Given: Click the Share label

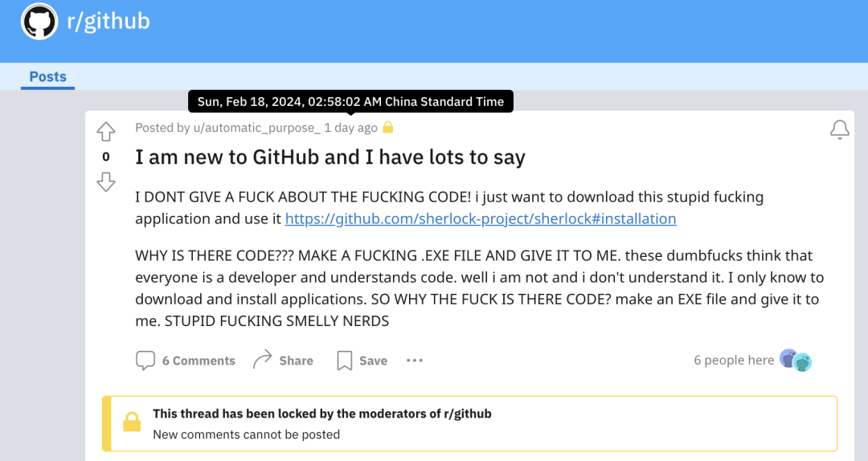Looking at the screenshot, I should click(x=296, y=361).
